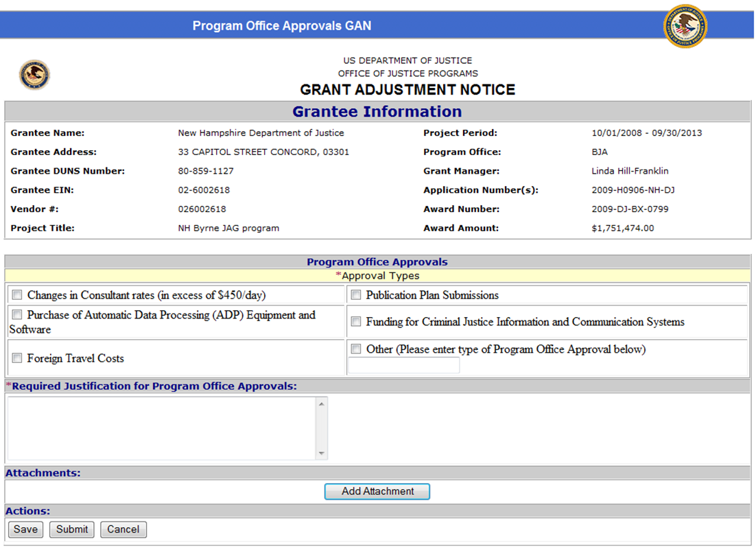The image size is (756, 549).
Task: Click the Other approval type text field
Action: pos(404,365)
